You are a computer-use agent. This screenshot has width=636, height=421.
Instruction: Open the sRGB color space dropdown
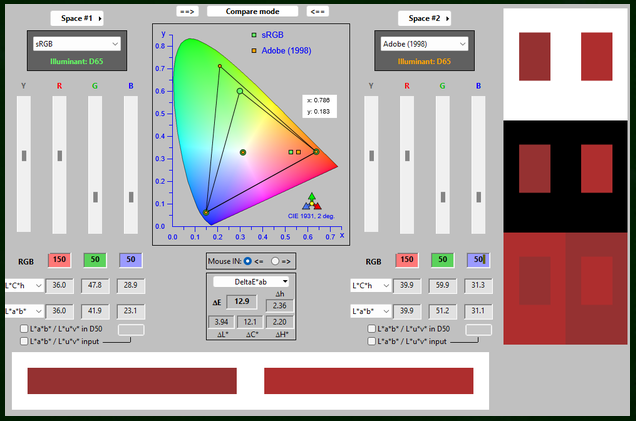tap(77, 44)
